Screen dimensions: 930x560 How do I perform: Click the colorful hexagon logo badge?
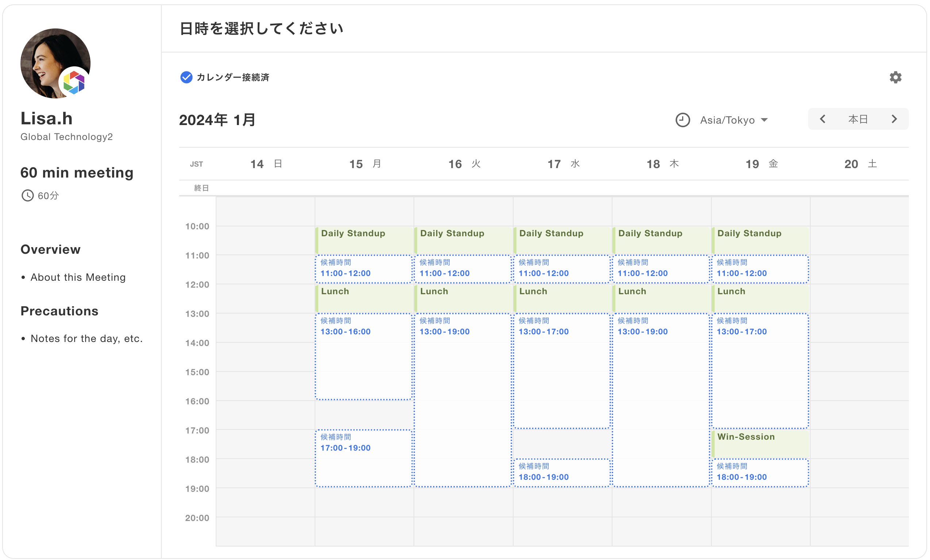coord(74,83)
